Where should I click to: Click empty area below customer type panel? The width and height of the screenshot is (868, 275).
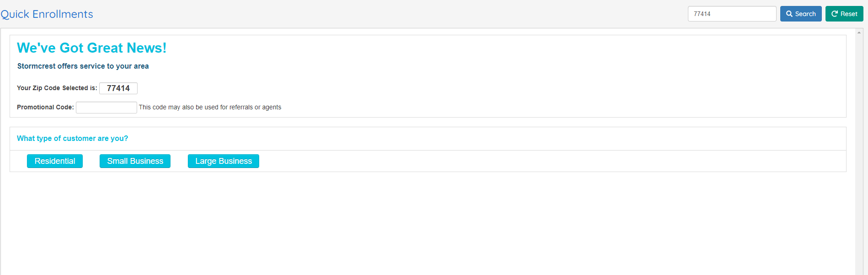coord(428,224)
